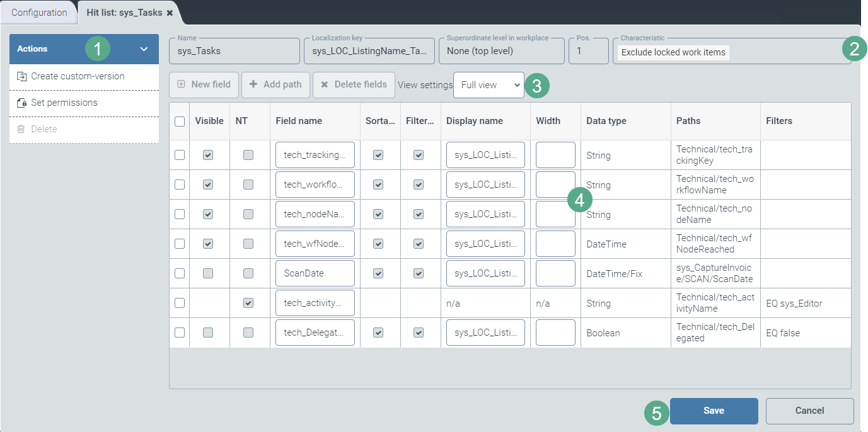The image size is (868, 432).
Task: Click the Create custom-version icon
Action: (x=21, y=77)
